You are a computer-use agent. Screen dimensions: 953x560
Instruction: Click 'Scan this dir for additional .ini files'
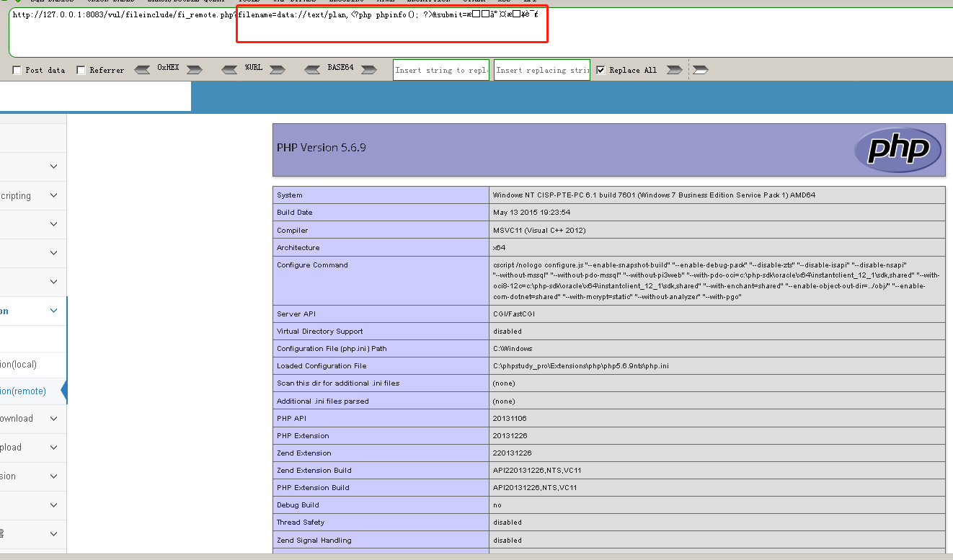(338, 383)
